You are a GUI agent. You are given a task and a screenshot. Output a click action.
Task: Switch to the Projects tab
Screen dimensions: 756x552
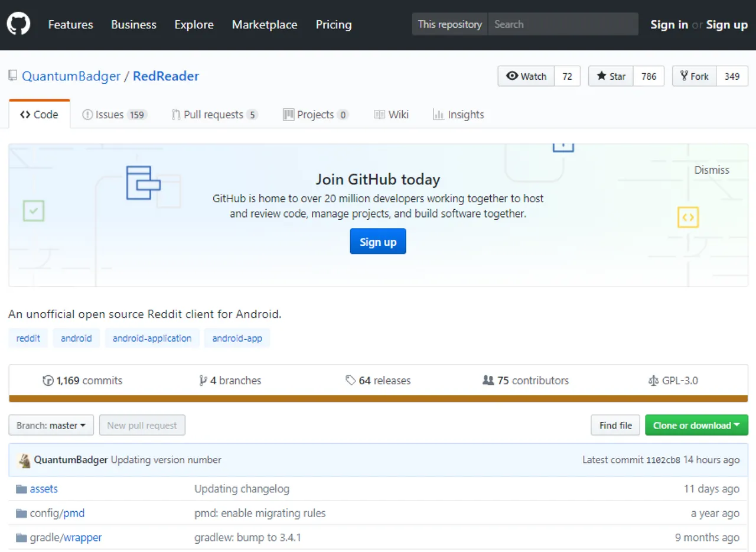coord(315,115)
